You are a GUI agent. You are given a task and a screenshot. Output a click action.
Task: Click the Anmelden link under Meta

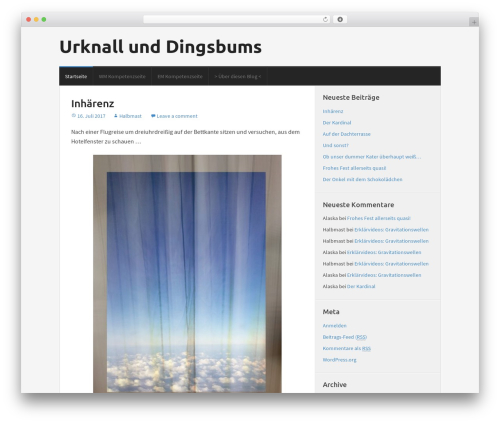(x=334, y=326)
